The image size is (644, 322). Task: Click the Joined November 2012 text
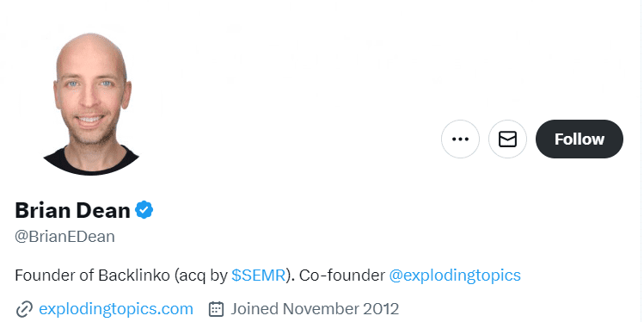[315, 308]
